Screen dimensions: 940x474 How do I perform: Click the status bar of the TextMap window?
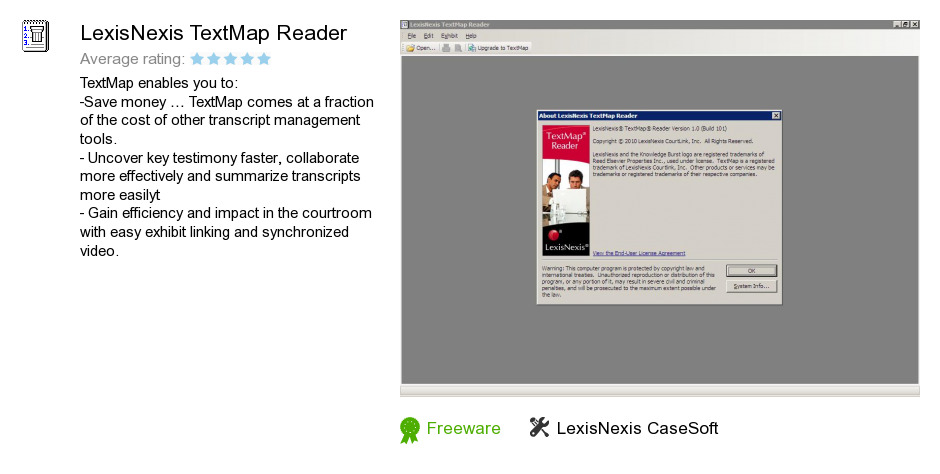[x=659, y=391]
